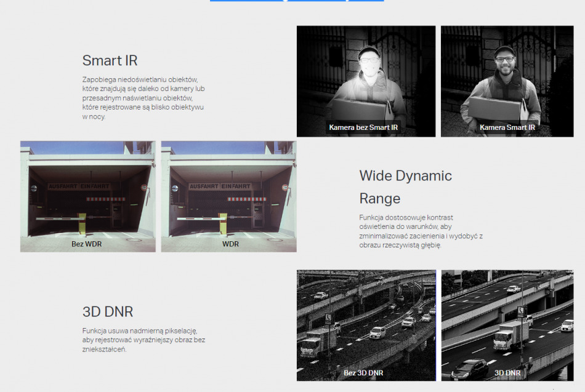This screenshot has width=585, height=392.
Task: Click the 'Wide Dynamic Range' heading
Action: click(405, 187)
